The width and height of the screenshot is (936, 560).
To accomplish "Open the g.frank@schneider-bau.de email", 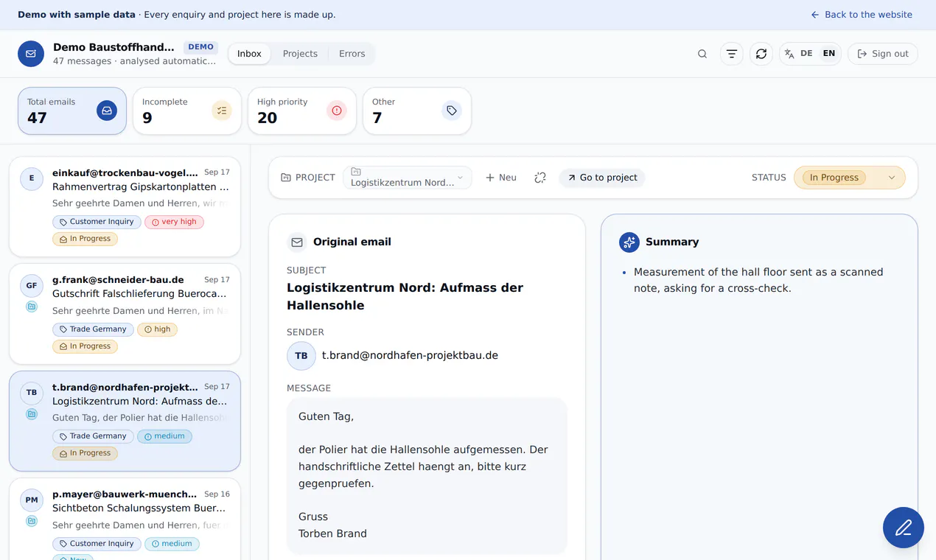I will point(125,314).
